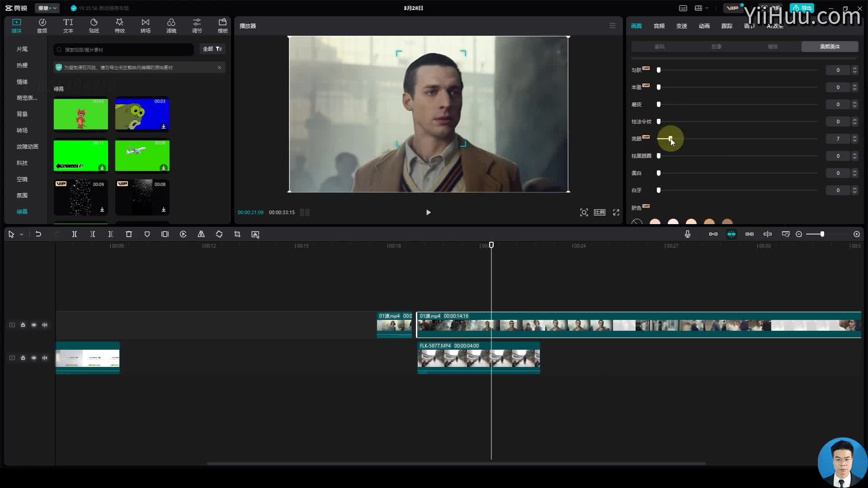Select the 氛围 category in sidebar
Screen dimensions: 868x488
click(22, 195)
